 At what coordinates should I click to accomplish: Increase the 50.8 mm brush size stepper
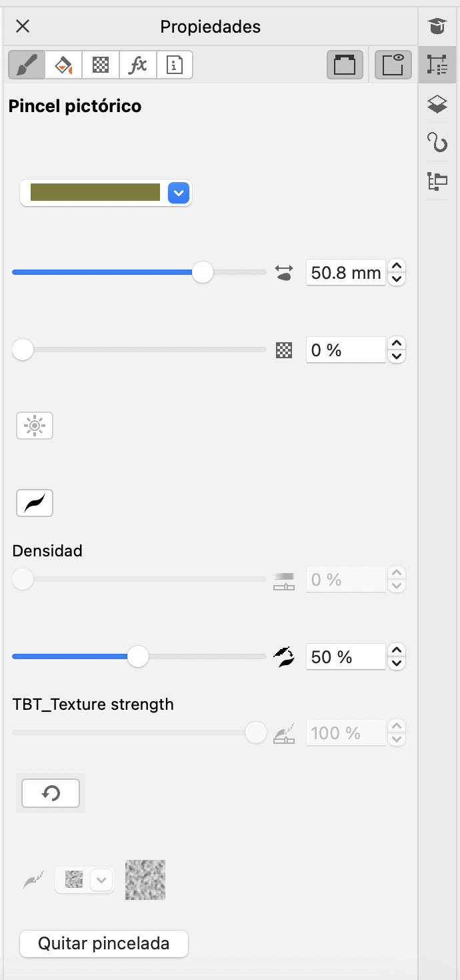tap(397, 266)
